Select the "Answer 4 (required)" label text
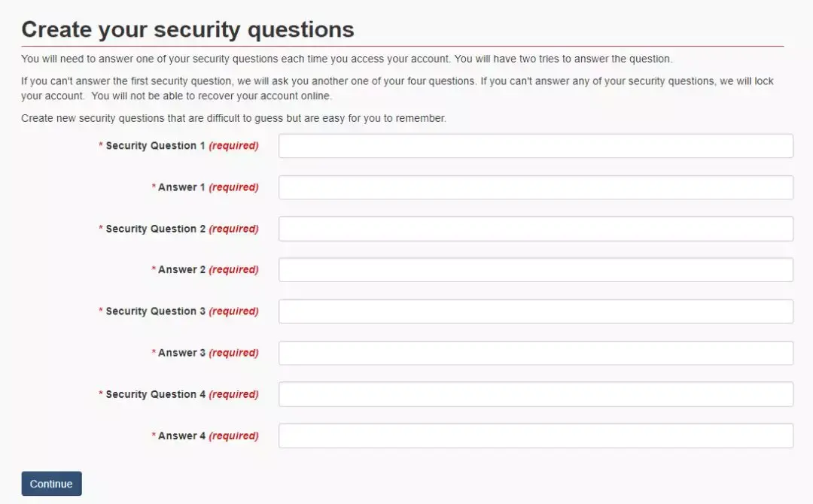Viewport: 813px width, 504px height. tap(206, 436)
